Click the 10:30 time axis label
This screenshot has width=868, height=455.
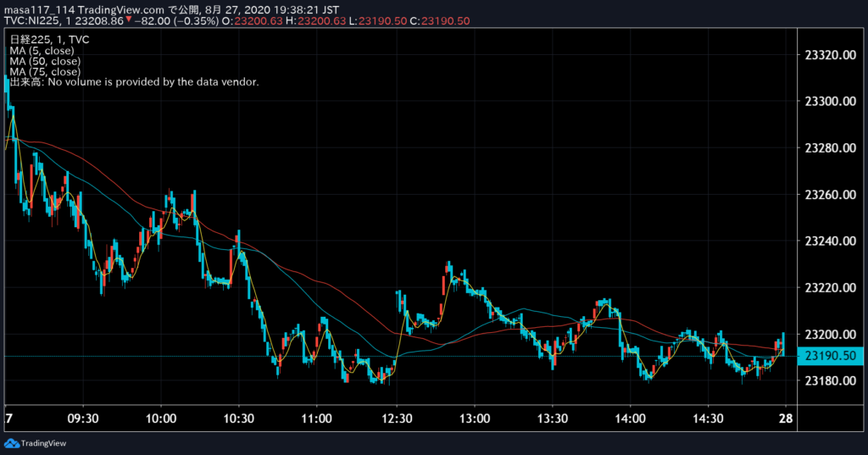[x=238, y=419]
